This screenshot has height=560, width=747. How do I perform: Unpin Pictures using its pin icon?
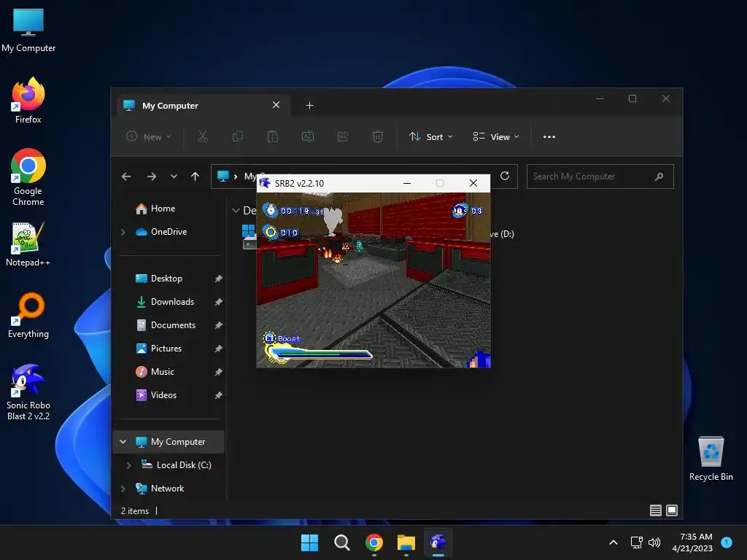(218, 349)
